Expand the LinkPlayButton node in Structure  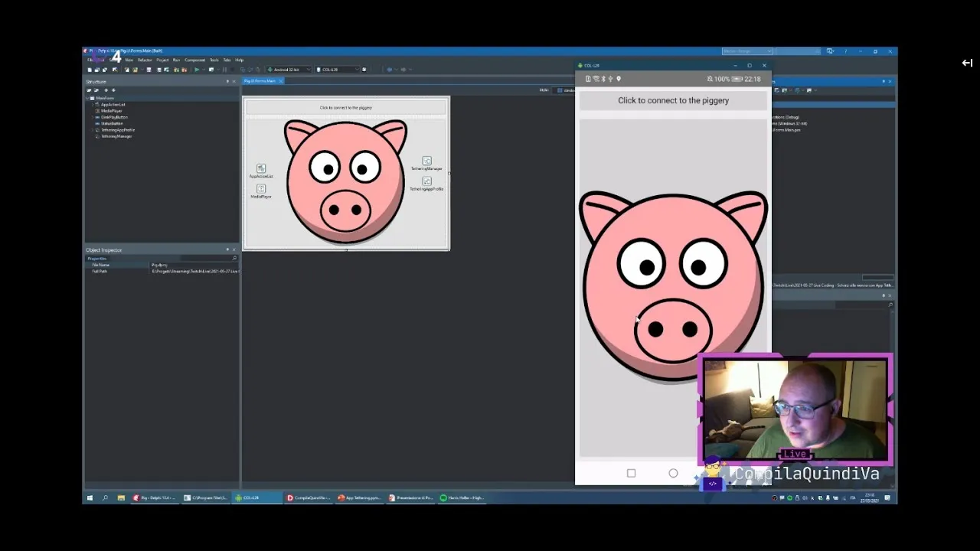[93, 117]
